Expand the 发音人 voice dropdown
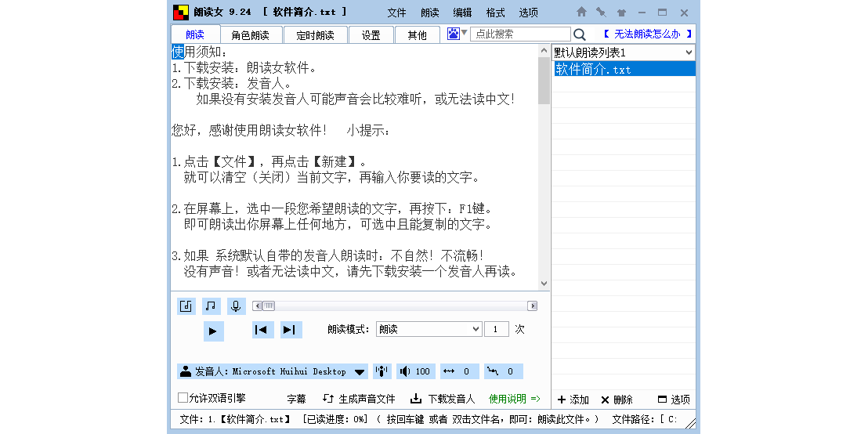 pos(360,372)
